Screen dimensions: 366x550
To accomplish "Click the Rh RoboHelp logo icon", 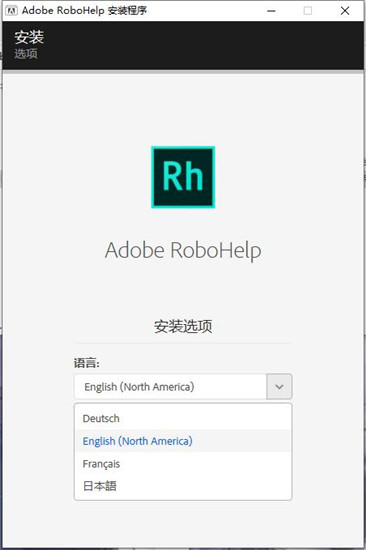I will (183, 177).
